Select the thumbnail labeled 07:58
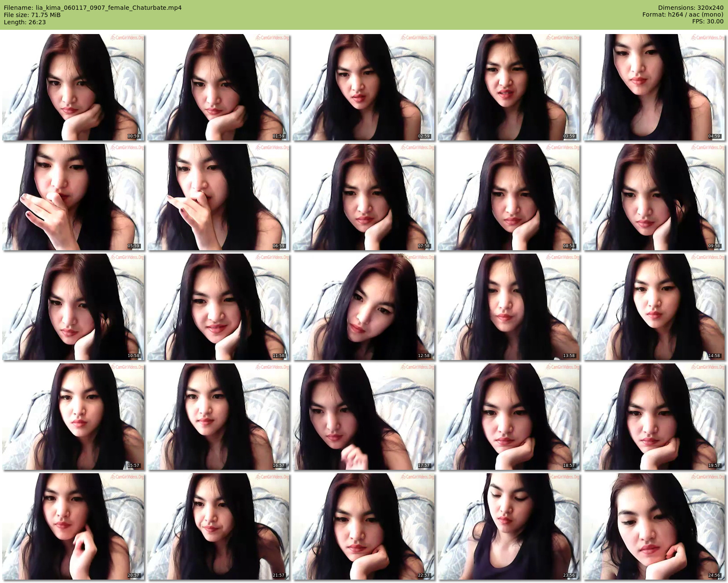The image size is (728, 583). pyautogui.click(x=364, y=197)
